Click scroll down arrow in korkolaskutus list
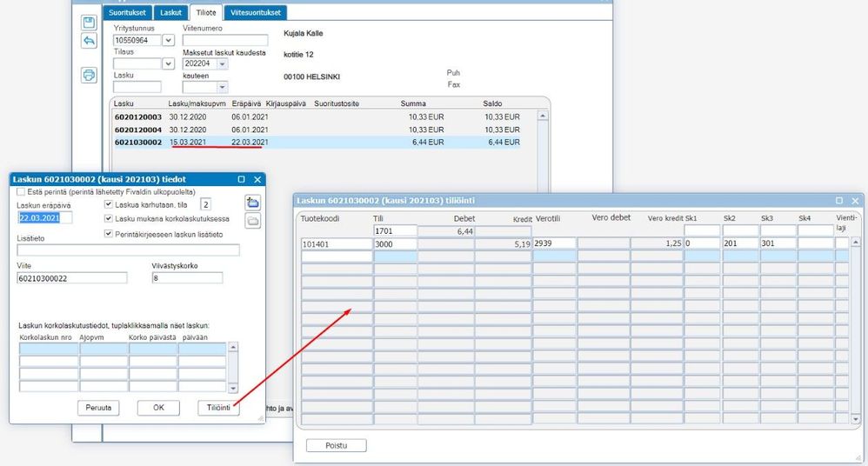 click(233, 389)
